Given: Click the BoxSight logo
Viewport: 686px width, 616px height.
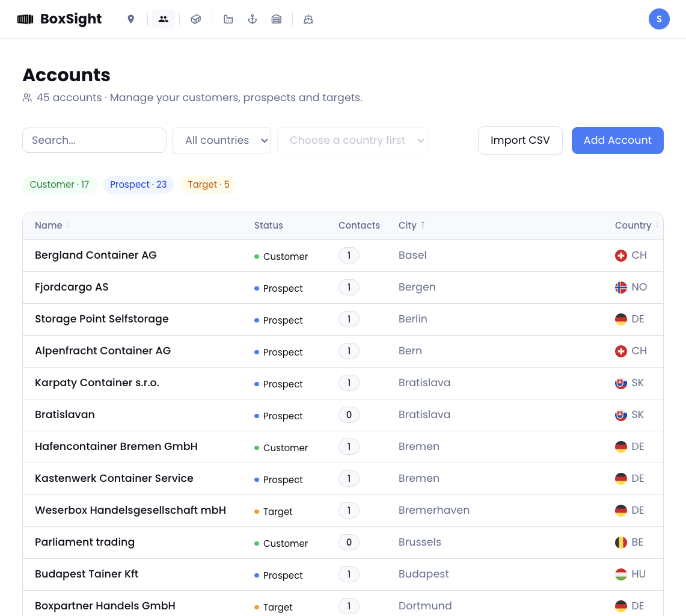Looking at the screenshot, I should coord(59,19).
